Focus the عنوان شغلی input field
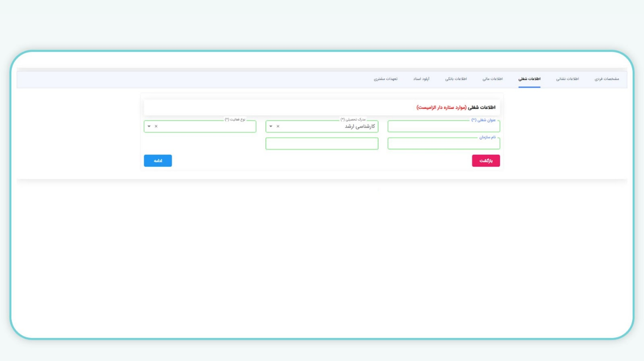Image resolution: width=644 pixels, height=361 pixels. (x=443, y=127)
